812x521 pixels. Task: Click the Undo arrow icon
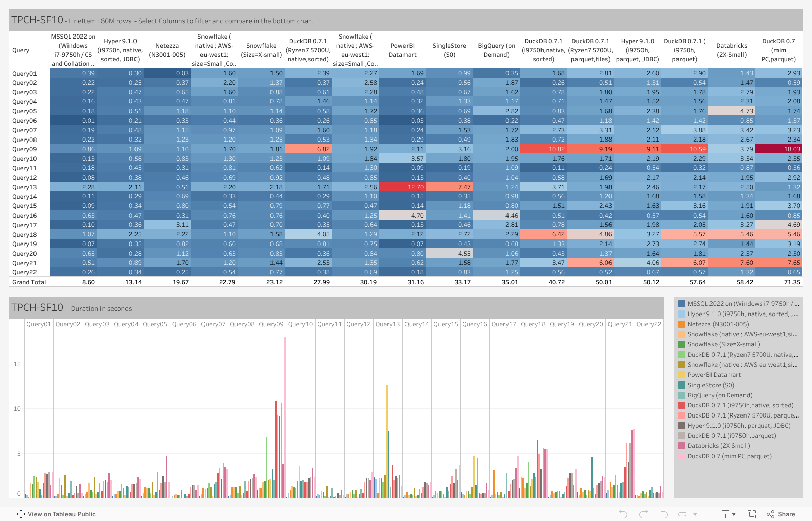(x=623, y=514)
